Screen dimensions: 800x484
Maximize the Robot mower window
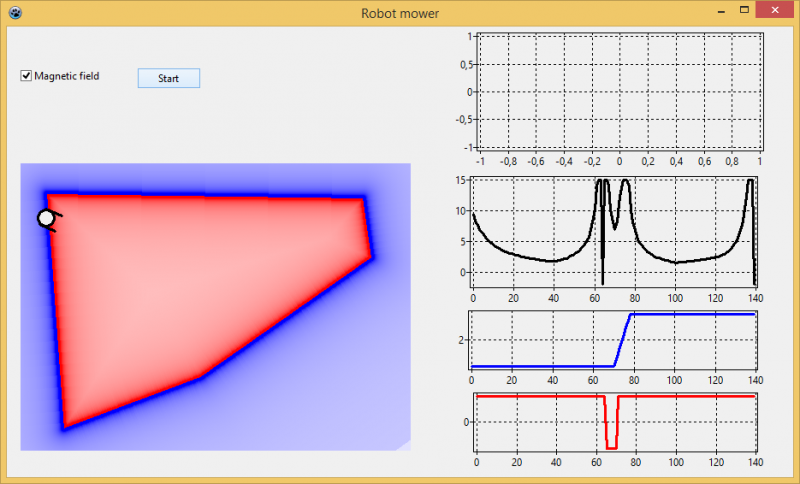click(x=744, y=10)
